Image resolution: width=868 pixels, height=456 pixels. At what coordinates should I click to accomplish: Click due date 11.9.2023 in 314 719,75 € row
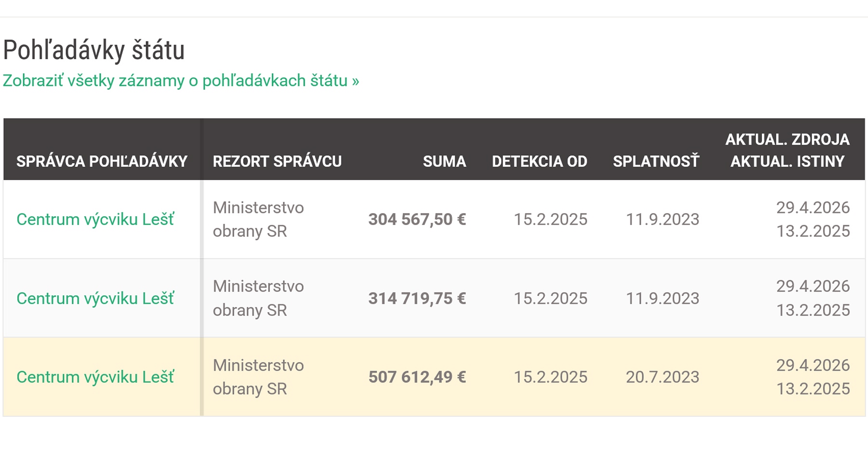[662, 299]
